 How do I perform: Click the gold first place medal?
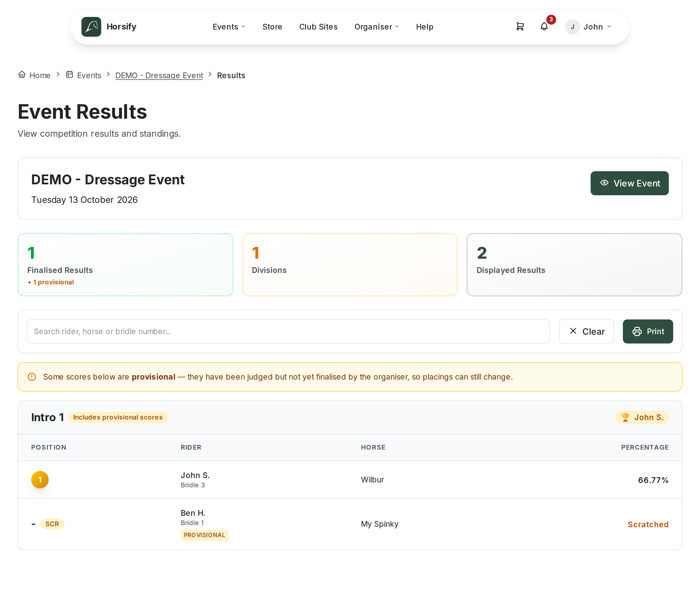[x=40, y=479]
